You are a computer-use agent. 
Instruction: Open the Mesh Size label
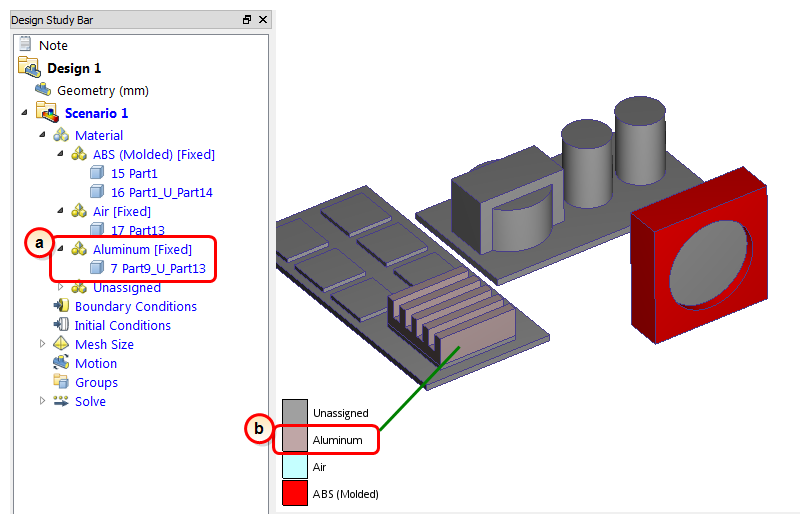(104, 345)
